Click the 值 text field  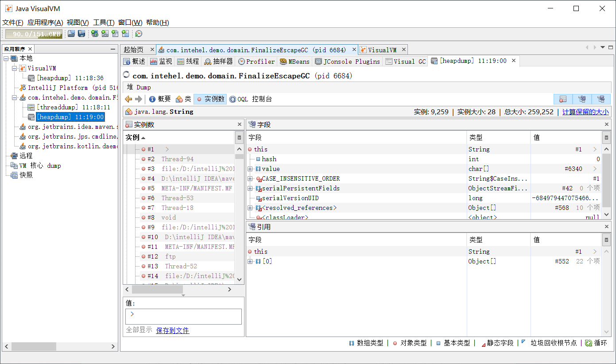183,317
